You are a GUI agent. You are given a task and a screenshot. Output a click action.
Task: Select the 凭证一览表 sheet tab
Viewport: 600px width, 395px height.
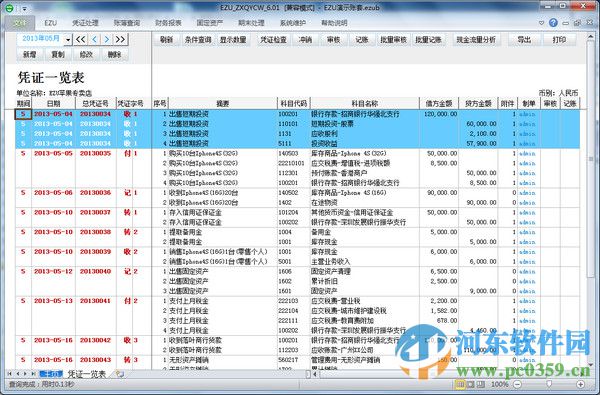(87, 374)
